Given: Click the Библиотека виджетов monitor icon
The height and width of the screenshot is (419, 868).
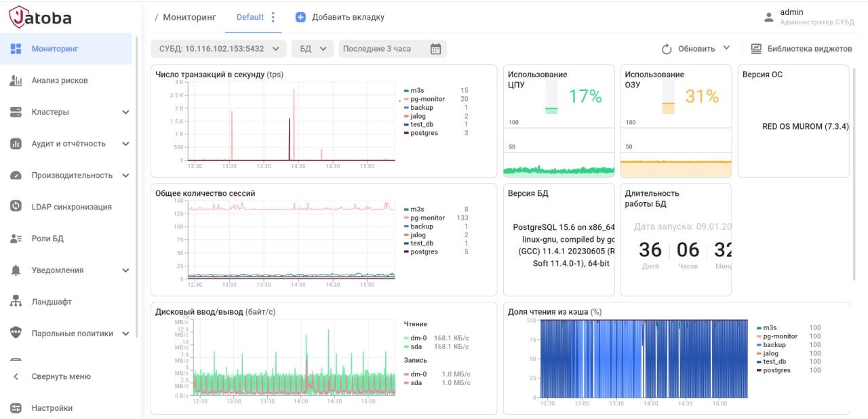Looking at the screenshot, I should tap(756, 49).
